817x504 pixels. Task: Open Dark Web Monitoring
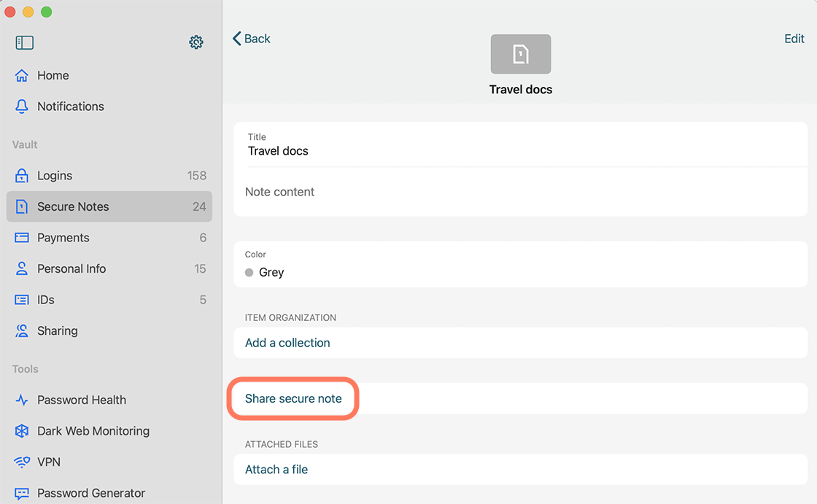tap(91, 431)
